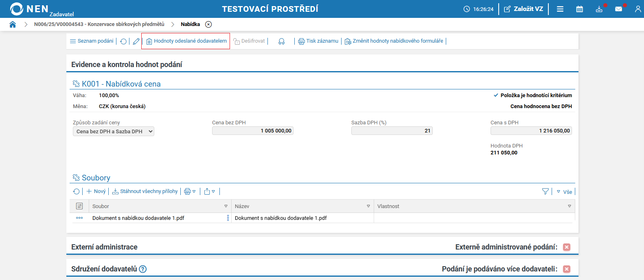Open print dropdown in Soubory toolbar
This screenshot has height=280, width=644.
pos(190,191)
